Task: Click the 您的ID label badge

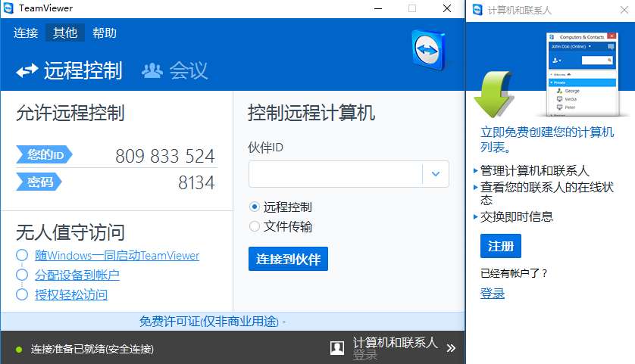Action: 44,154
